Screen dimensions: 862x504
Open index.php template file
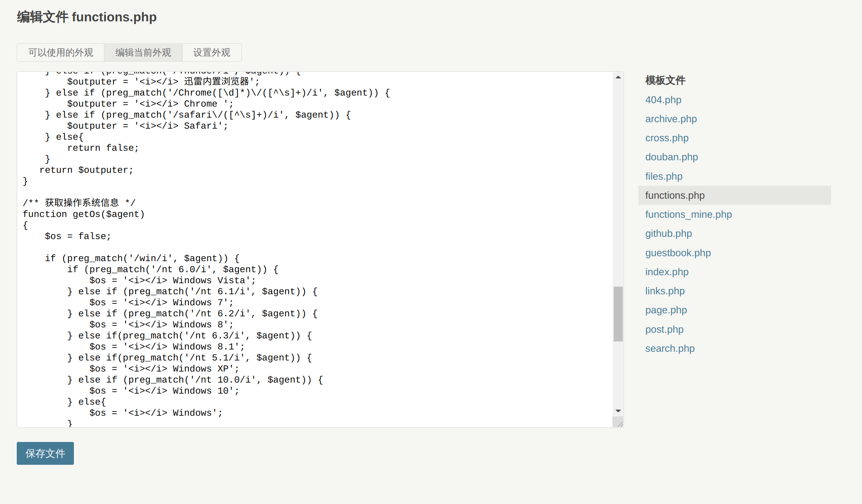[667, 272]
